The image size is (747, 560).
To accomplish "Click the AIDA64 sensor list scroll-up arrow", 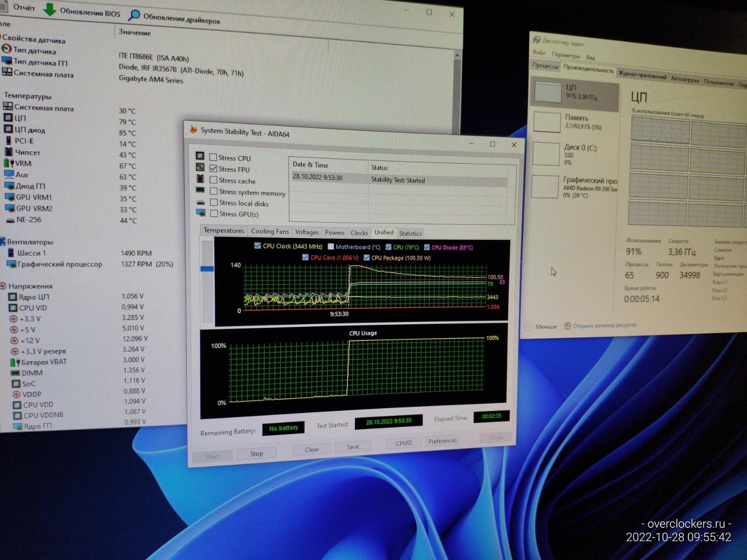I will pyautogui.click(x=457, y=56).
